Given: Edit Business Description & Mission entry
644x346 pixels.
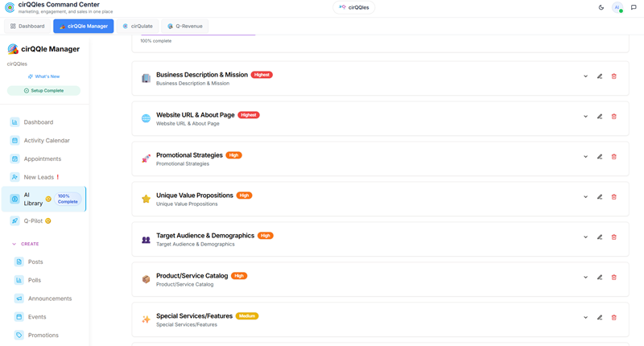Looking at the screenshot, I should pos(600,76).
